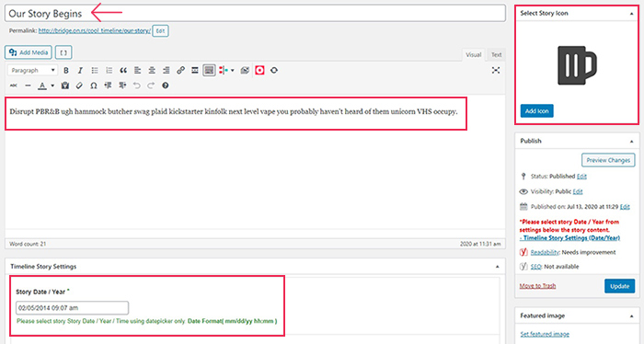Click the circular arrows toolbar icon
Screen dimensions: 644x344
274,71
